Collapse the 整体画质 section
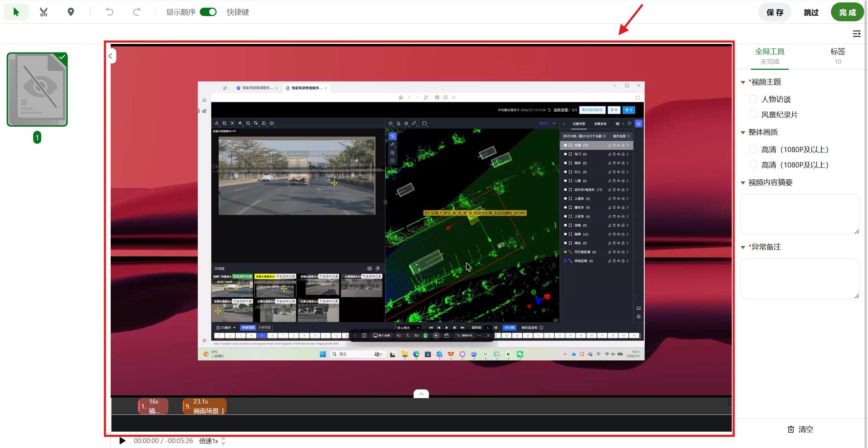868x448 pixels. pyautogui.click(x=743, y=133)
